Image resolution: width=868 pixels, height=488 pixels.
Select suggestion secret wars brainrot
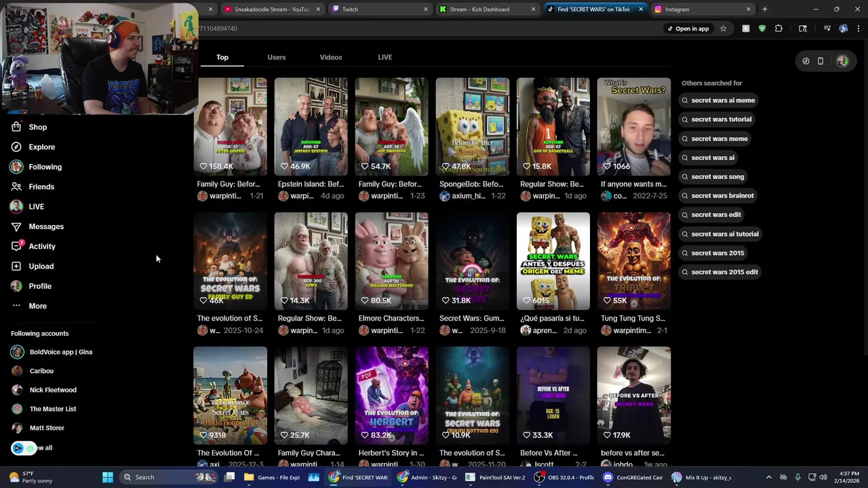717,195
